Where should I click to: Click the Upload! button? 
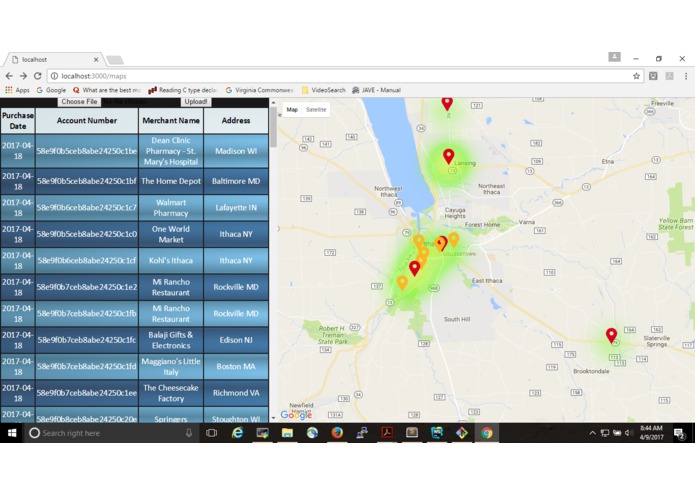click(x=195, y=101)
